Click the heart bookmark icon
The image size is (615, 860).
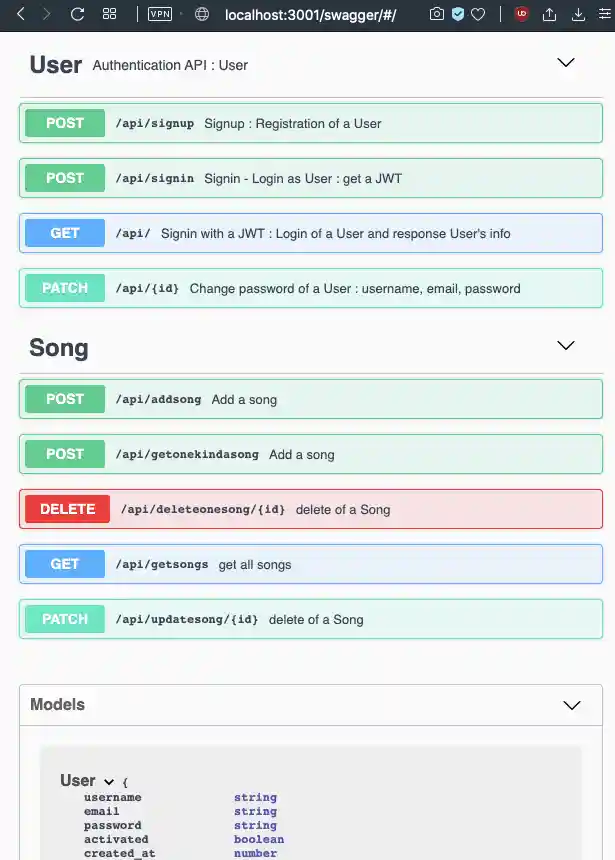(478, 14)
